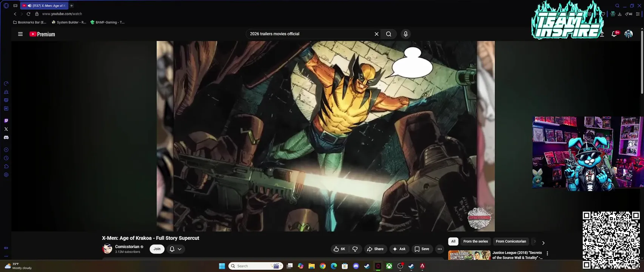
Task: Start voice search with microphone
Action: point(406,34)
